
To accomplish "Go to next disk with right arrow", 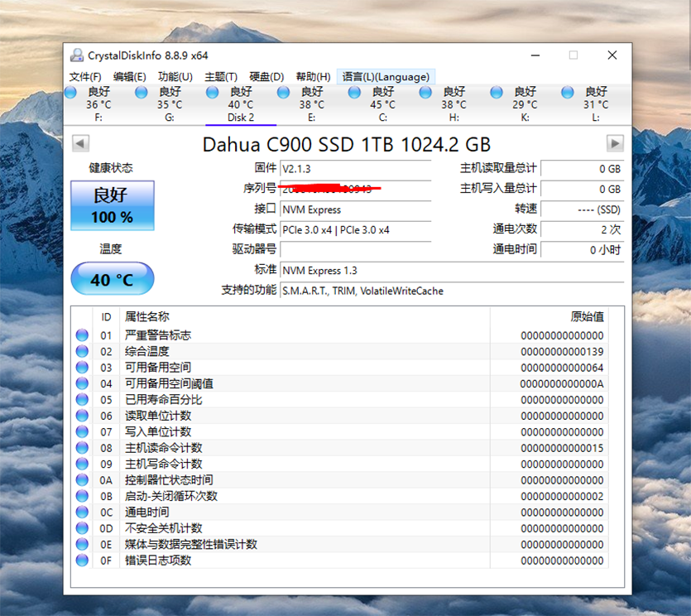I will pyautogui.click(x=615, y=143).
